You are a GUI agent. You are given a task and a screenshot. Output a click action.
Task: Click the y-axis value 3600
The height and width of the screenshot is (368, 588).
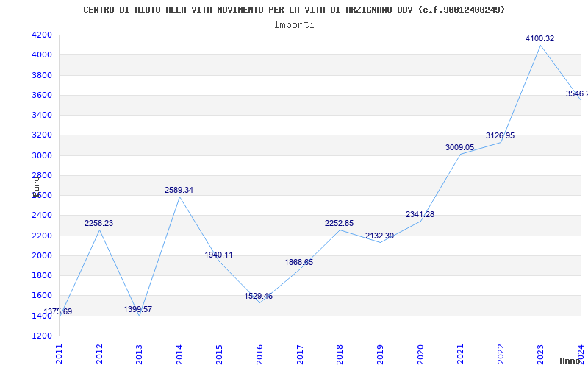click(42, 95)
